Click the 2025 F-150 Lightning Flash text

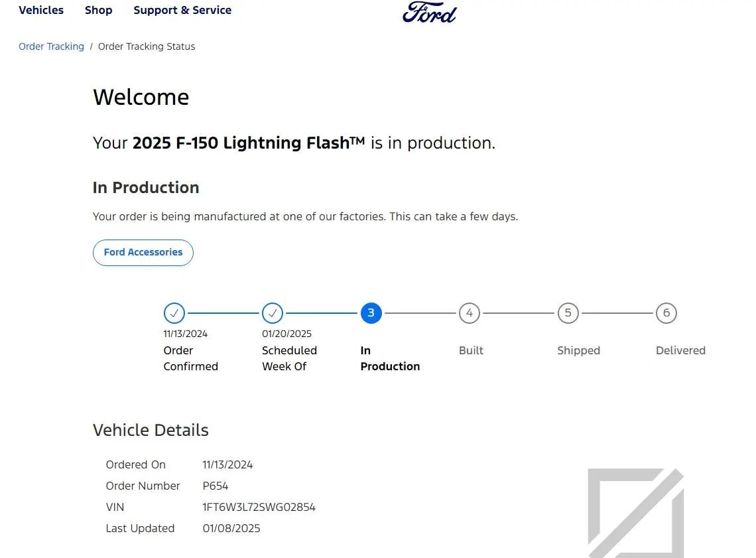click(248, 143)
